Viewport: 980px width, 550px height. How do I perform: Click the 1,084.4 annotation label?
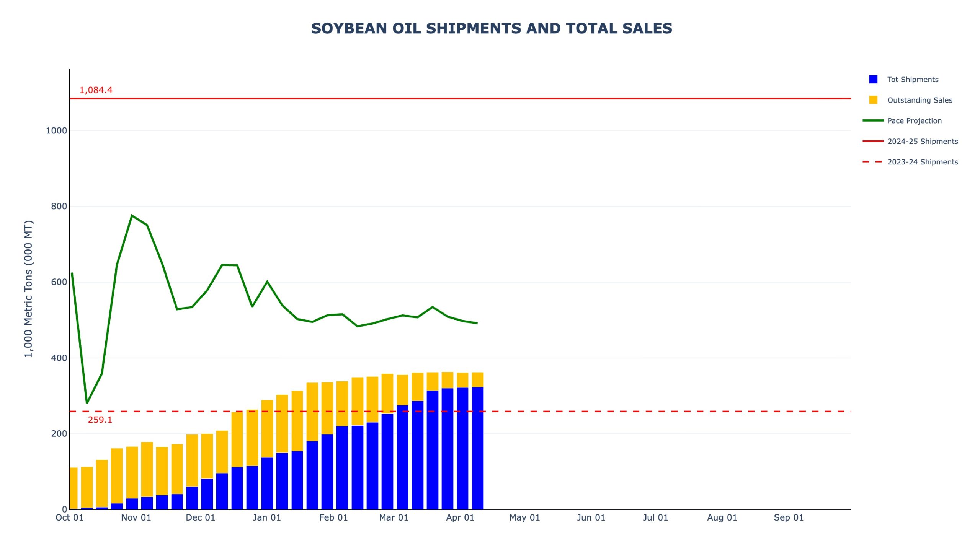pos(96,90)
